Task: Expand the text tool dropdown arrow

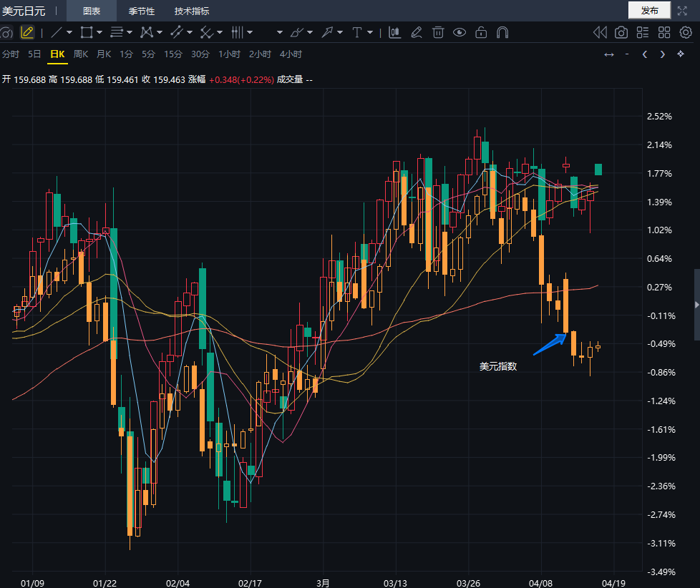Action: pyautogui.click(x=370, y=32)
